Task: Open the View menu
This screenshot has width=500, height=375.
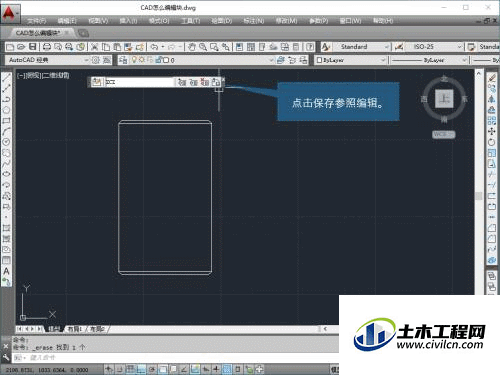Action: coord(98,21)
